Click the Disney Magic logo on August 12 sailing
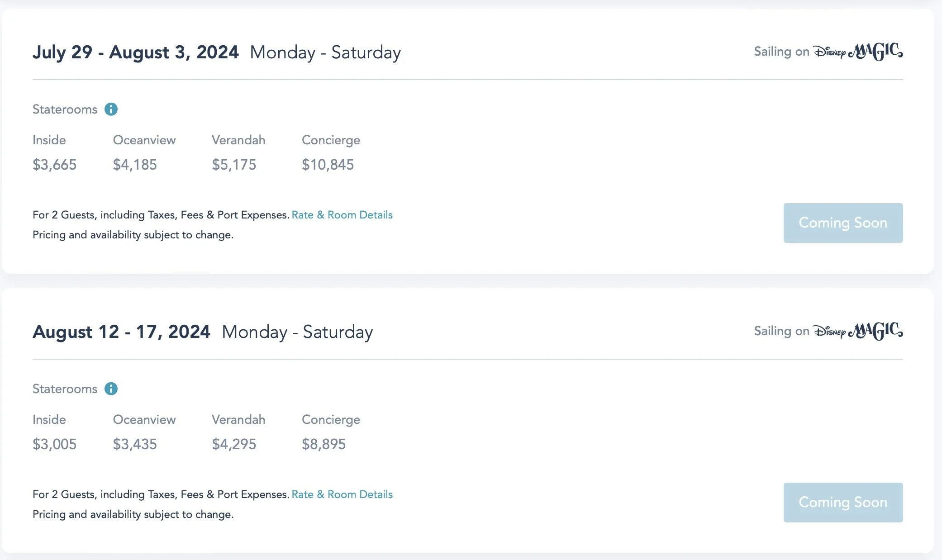The image size is (942, 560). pyautogui.click(x=858, y=331)
